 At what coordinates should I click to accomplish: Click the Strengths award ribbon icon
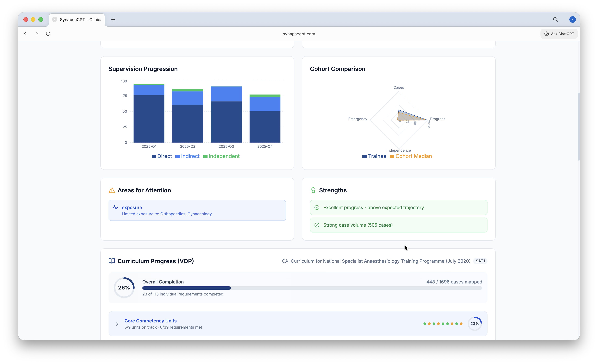click(313, 190)
